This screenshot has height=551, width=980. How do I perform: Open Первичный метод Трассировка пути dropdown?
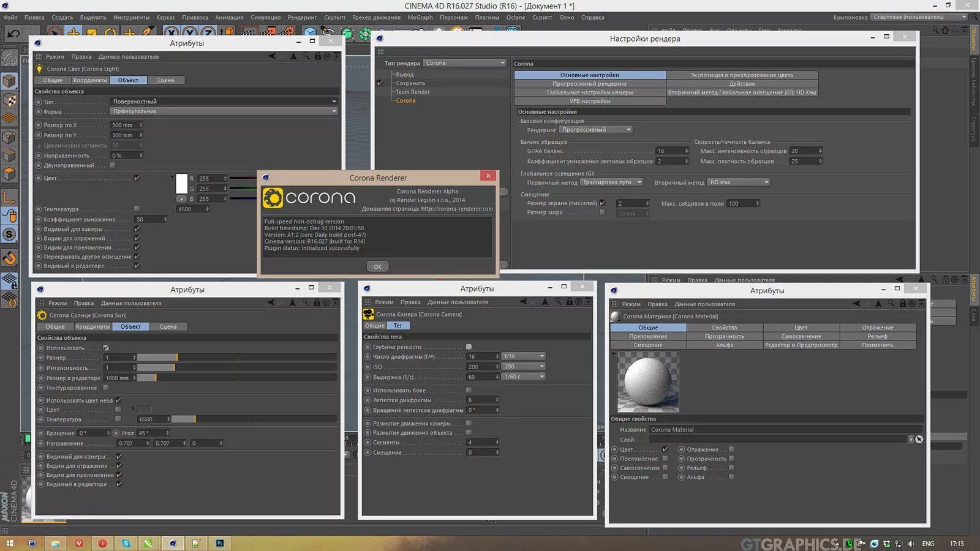[x=611, y=182]
